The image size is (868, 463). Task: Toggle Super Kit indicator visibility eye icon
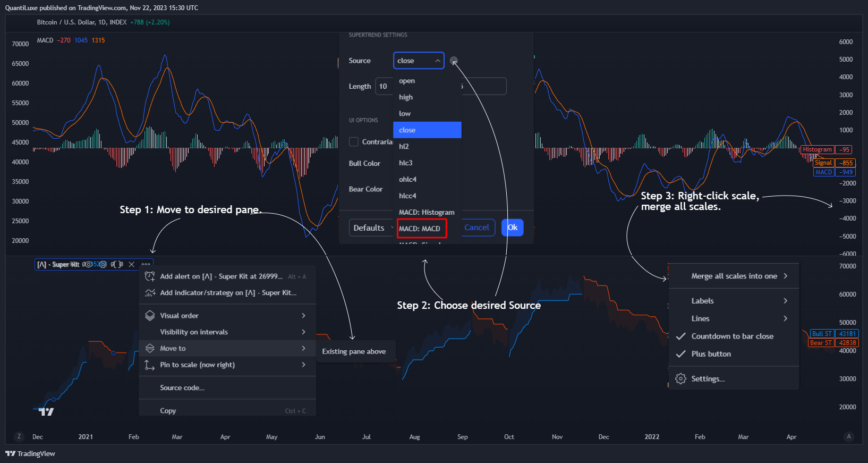89,264
